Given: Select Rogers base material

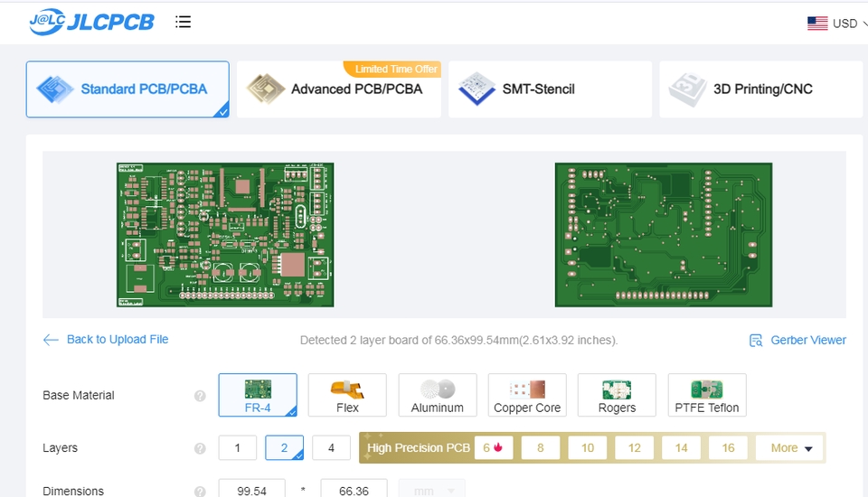Looking at the screenshot, I should (617, 395).
